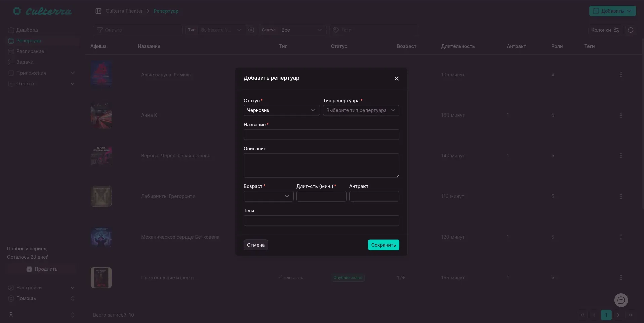This screenshot has height=323, width=644.
Task: Open the Тип filter dropdown
Action: 221,30
